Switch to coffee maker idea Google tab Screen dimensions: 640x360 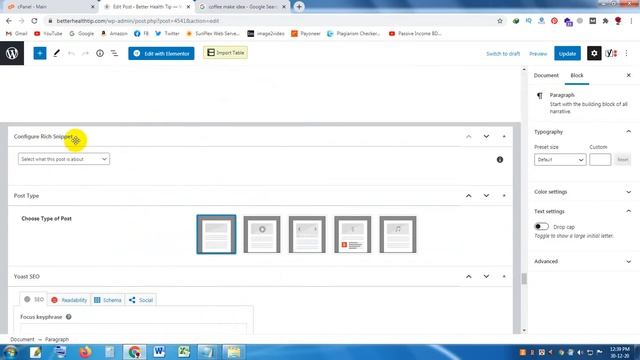(x=242, y=7)
